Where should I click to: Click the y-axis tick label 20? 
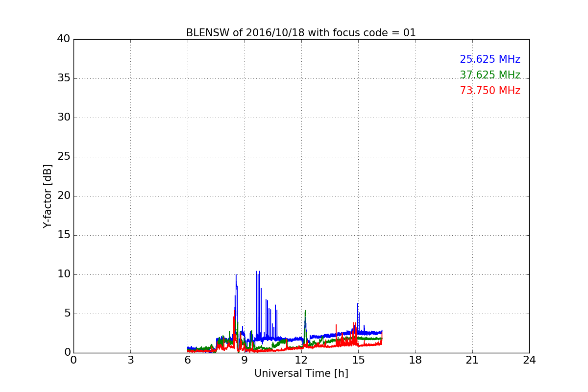click(64, 196)
